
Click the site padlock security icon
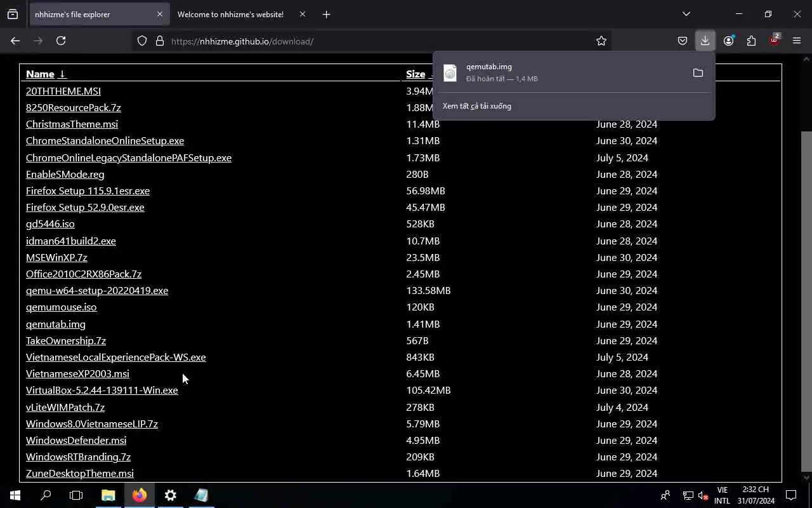pos(160,41)
